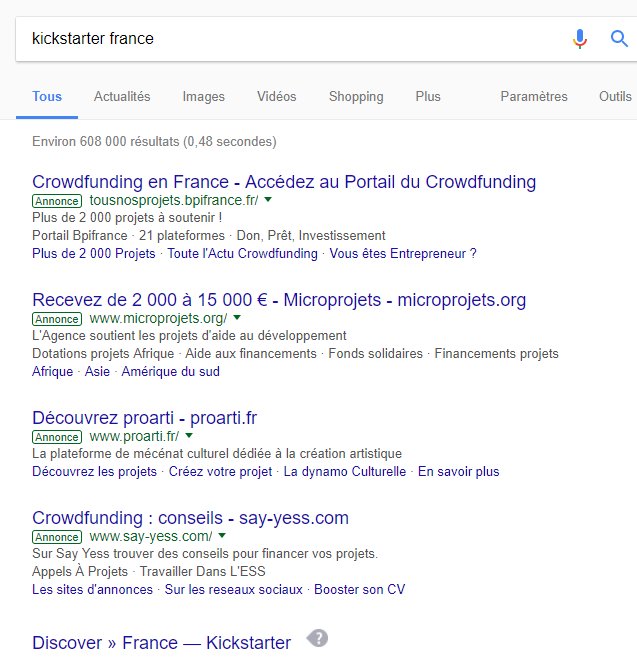This screenshot has width=637, height=657.
Task: Switch to the Vidéos tab
Action: coord(277,96)
